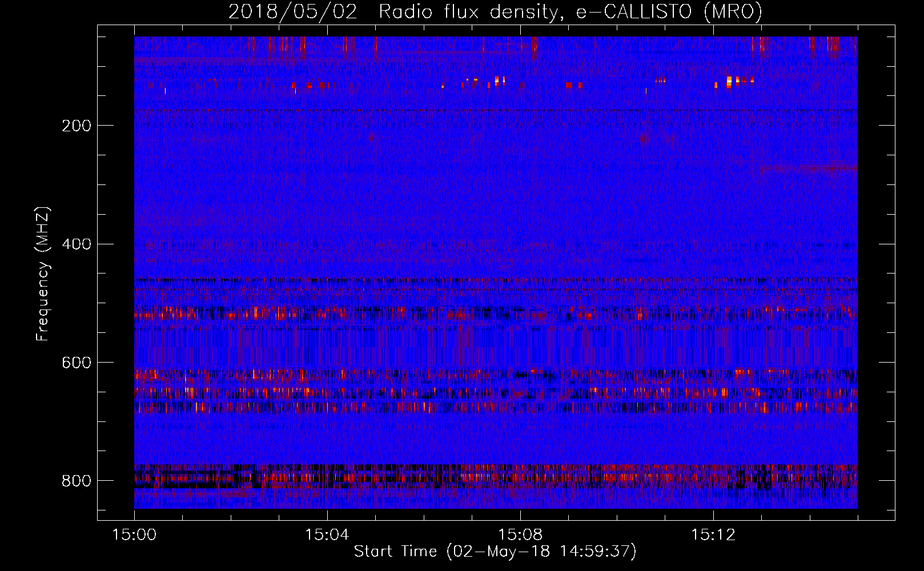
Task: Click the '15:00' time tick label
Action: (134, 535)
